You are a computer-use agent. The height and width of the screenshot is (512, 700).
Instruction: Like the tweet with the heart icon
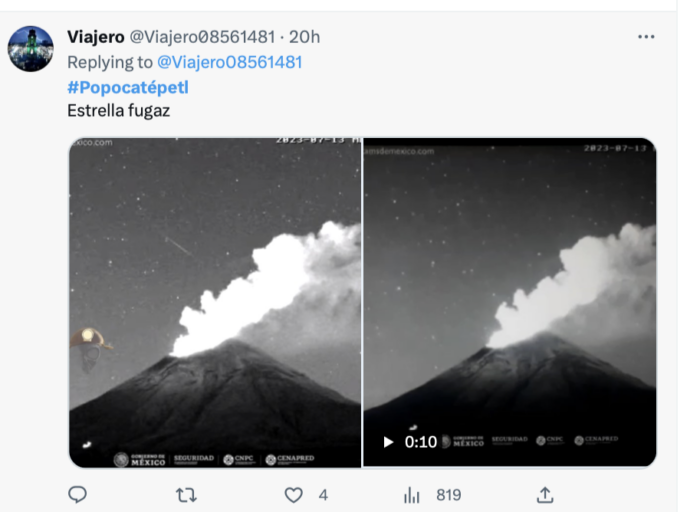[x=293, y=494]
